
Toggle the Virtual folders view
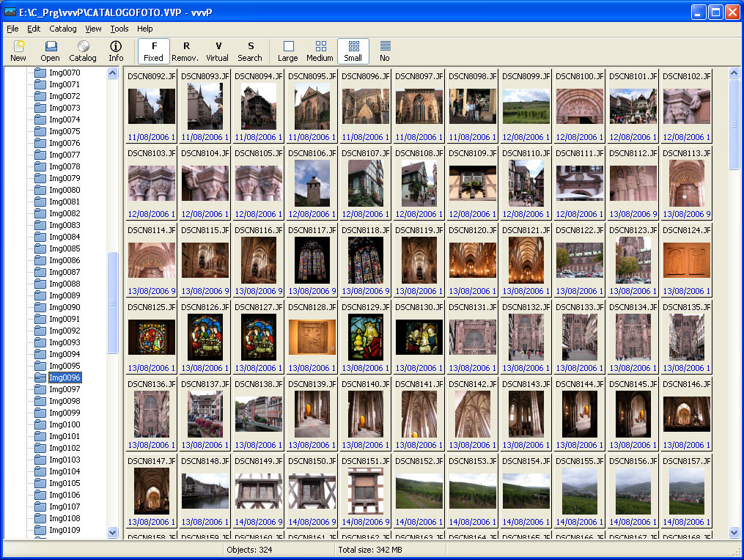pos(217,51)
